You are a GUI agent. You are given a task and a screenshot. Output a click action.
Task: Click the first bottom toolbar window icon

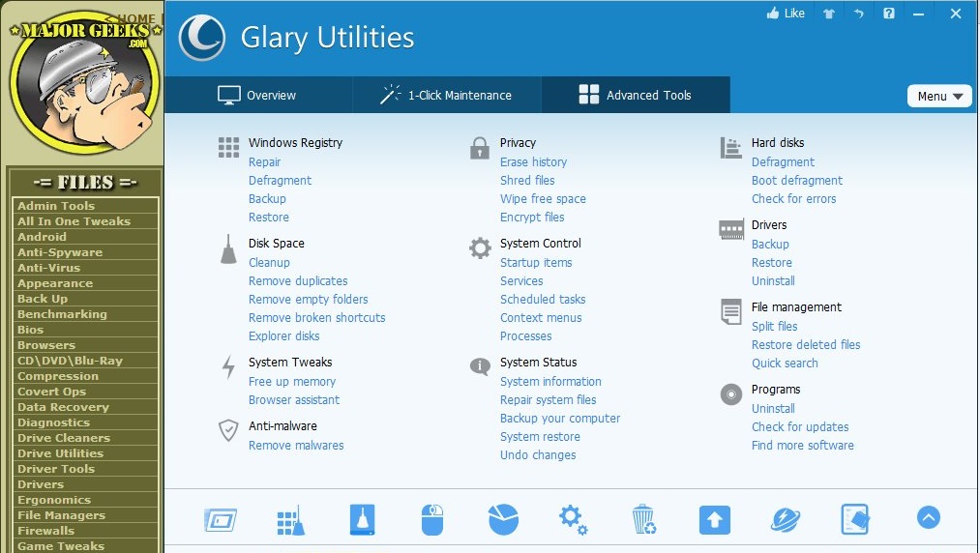[221, 520]
